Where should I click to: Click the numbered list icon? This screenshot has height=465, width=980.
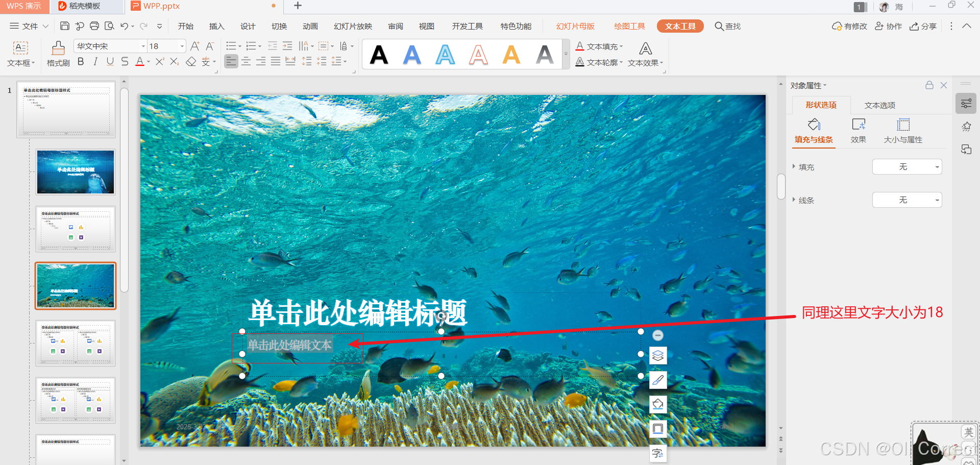coord(251,46)
